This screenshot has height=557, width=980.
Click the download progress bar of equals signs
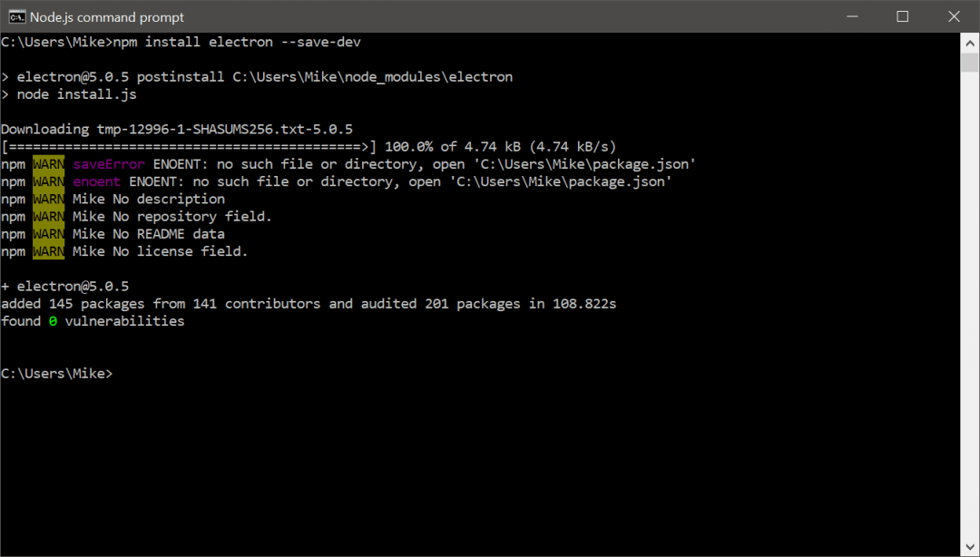click(x=189, y=147)
